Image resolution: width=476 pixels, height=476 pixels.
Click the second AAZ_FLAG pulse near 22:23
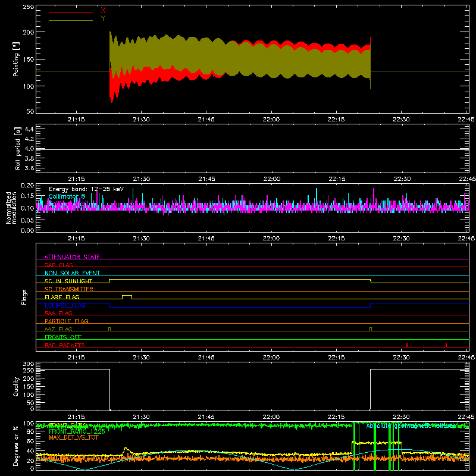[371, 329]
